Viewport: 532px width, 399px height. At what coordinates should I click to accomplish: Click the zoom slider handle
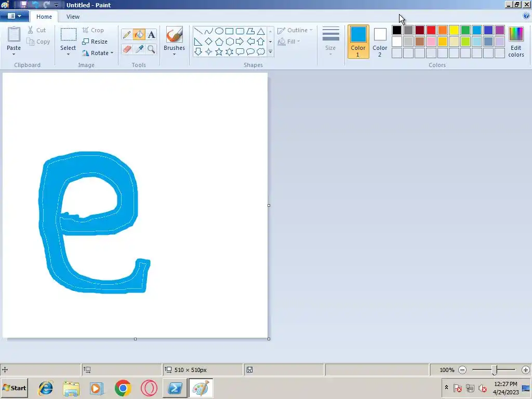pyautogui.click(x=495, y=370)
